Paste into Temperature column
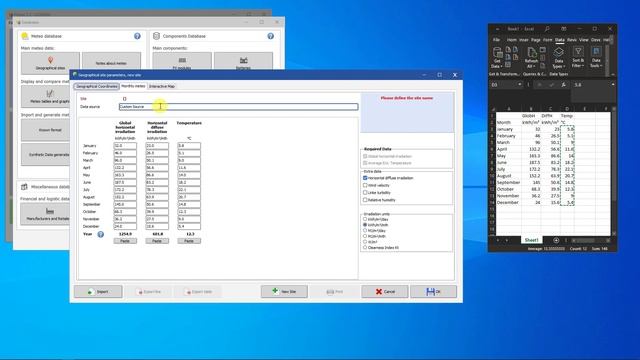 [189, 241]
